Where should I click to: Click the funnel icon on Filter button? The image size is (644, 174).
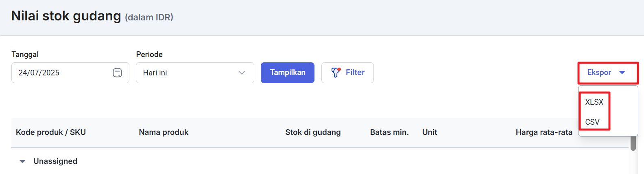[x=336, y=73]
